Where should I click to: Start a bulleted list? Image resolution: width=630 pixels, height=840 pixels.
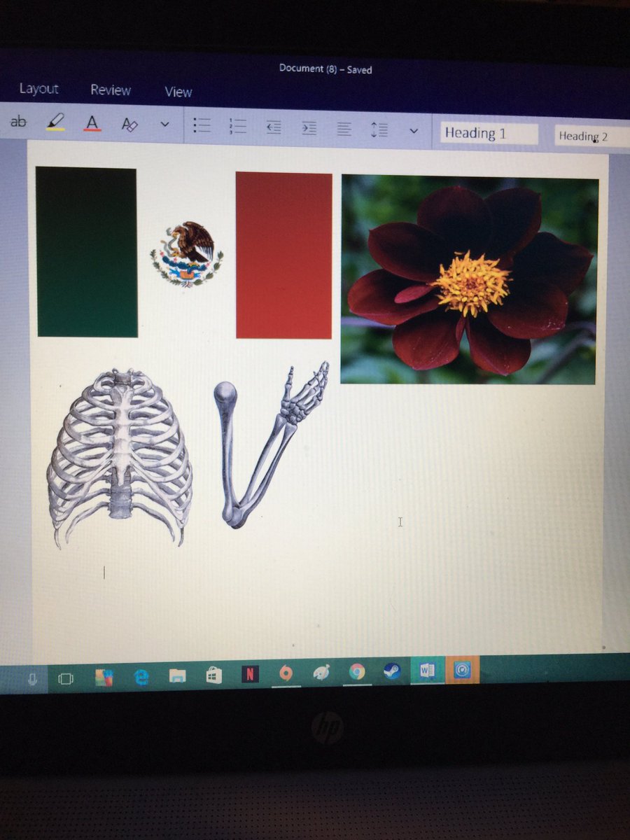click(202, 125)
